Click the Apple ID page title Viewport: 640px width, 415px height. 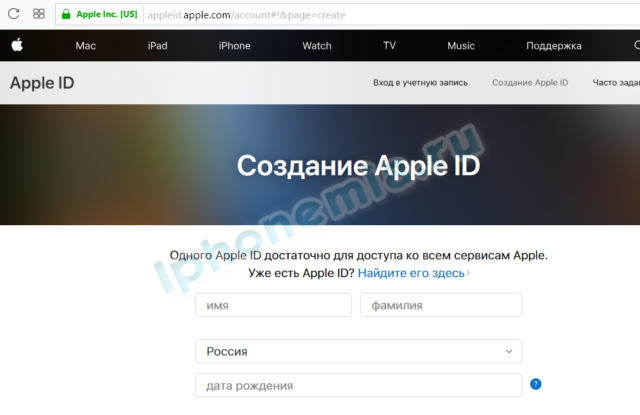[42, 83]
